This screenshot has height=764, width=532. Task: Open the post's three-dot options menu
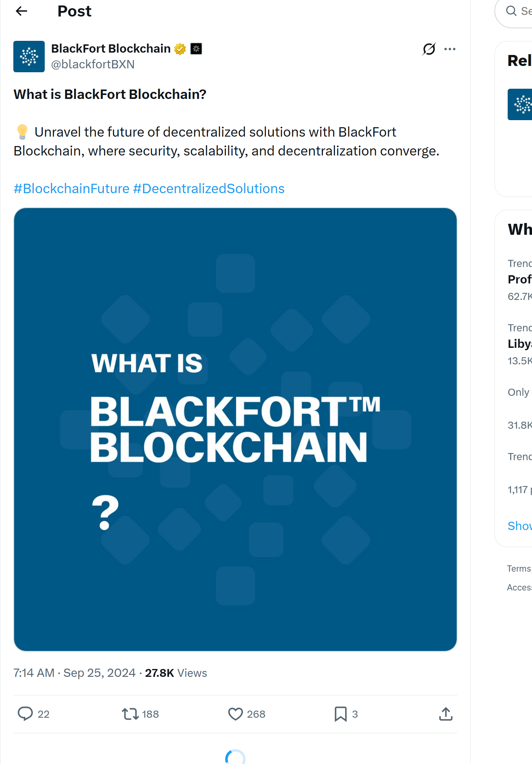450,49
